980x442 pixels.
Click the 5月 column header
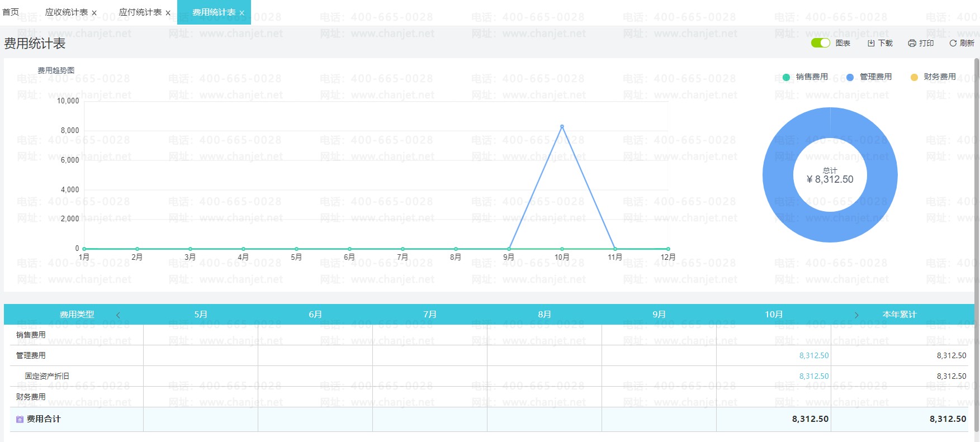(201, 315)
